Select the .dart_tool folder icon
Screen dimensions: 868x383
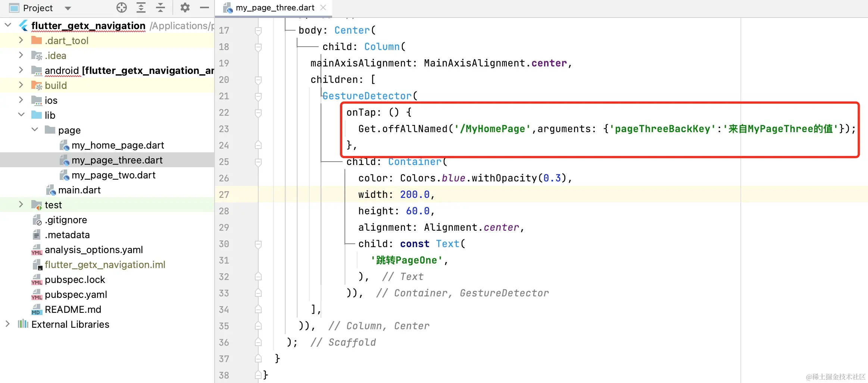click(x=37, y=40)
